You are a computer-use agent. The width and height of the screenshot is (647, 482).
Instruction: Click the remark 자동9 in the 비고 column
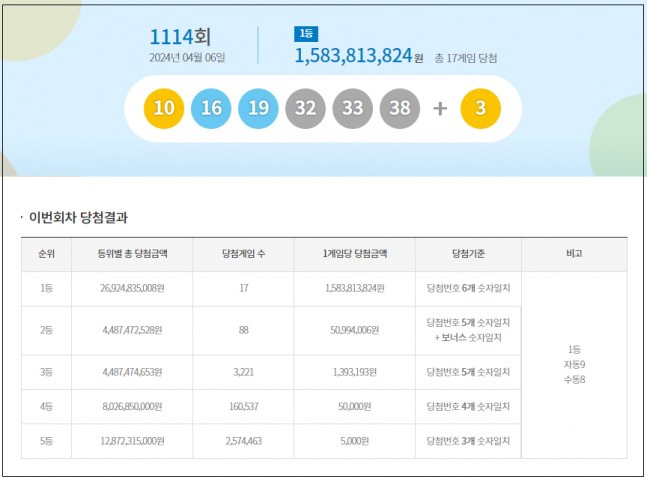click(x=574, y=365)
